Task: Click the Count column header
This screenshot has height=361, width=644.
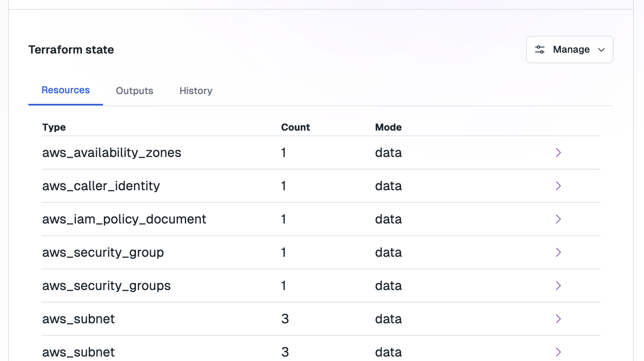Action: [x=296, y=127]
